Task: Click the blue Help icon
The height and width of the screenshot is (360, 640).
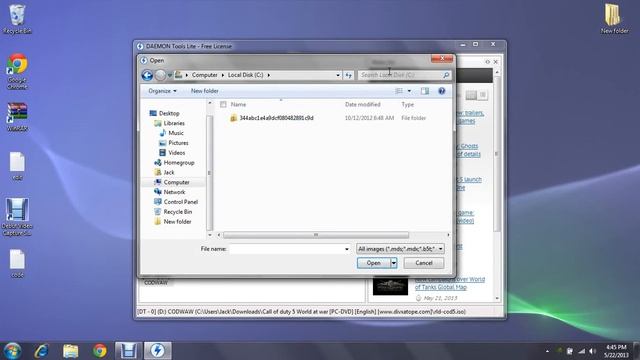Action: click(442, 91)
